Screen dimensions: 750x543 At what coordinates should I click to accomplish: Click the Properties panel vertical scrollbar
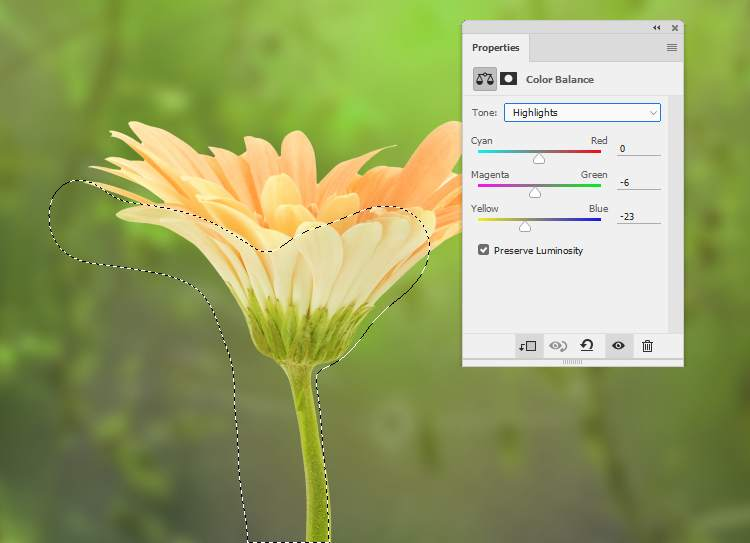pyautogui.click(x=675, y=214)
